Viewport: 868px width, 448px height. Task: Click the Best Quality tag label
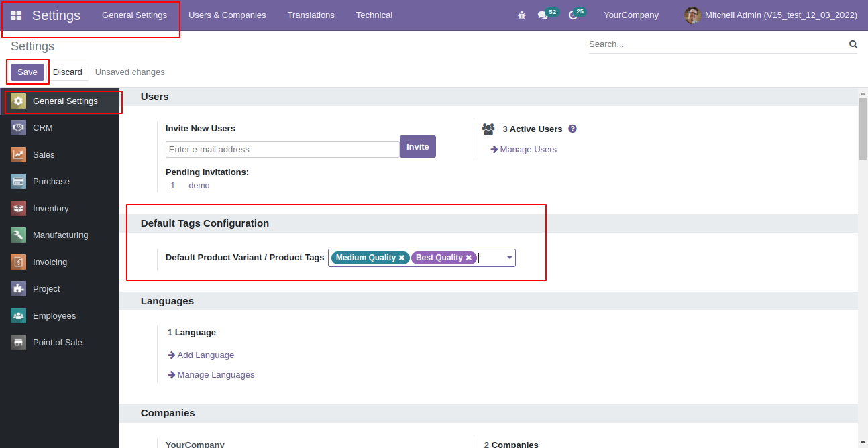(439, 258)
